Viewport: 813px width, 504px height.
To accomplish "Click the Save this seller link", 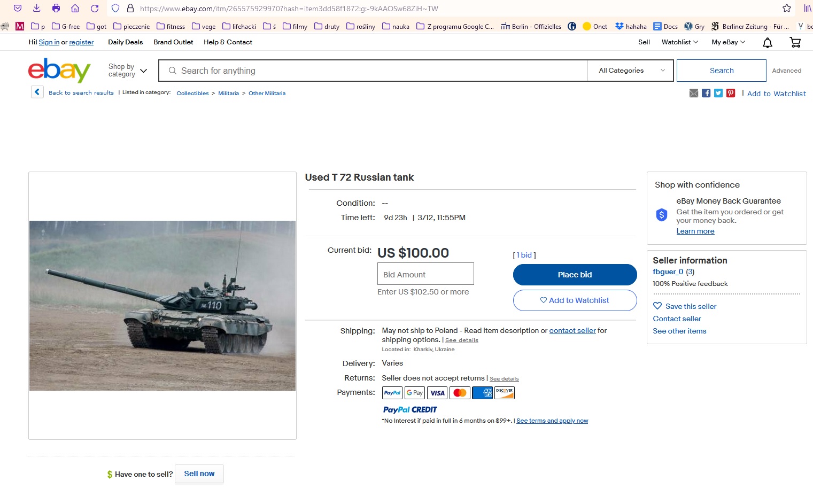I will coord(691,306).
